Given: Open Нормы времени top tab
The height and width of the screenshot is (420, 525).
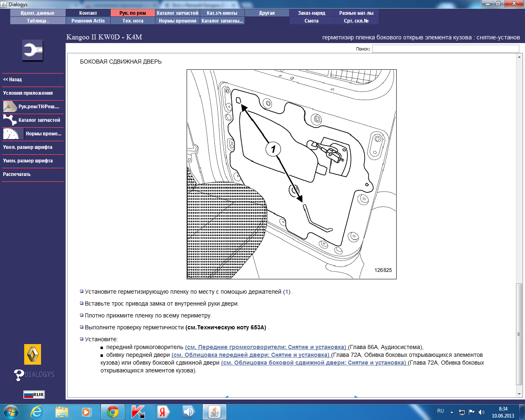Looking at the screenshot, I should click(x=178, y=21).
